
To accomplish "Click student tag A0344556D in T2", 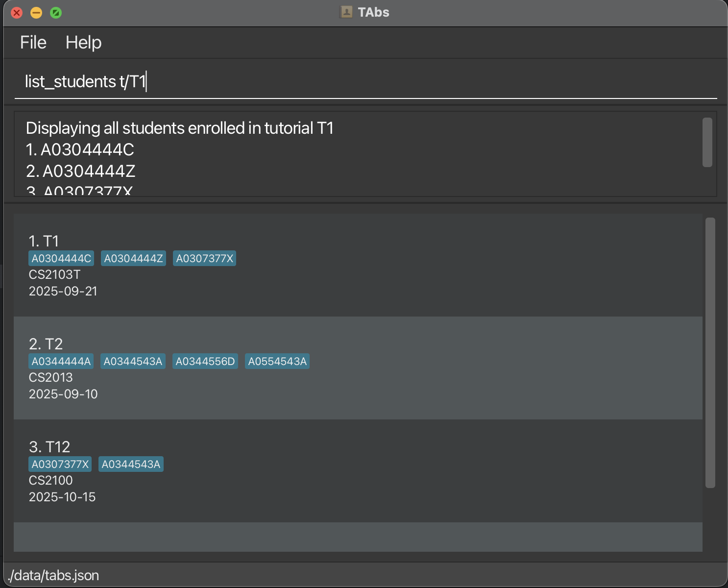I will (205, 362).
